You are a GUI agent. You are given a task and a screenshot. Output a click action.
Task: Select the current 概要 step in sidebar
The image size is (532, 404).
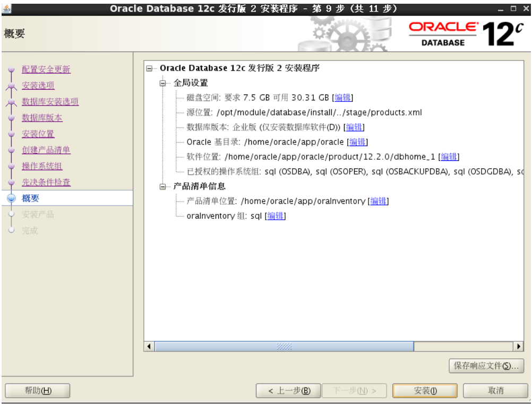(x=31, y=198)
